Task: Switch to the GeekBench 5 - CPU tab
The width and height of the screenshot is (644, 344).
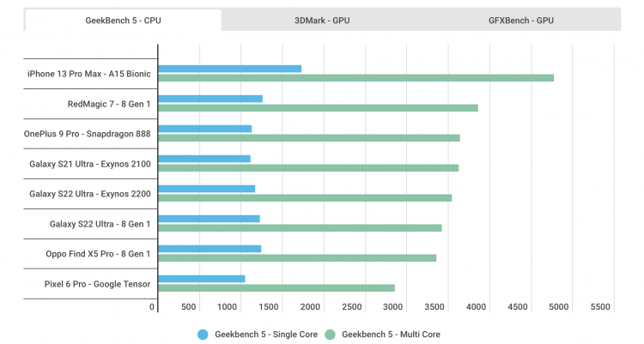Action: (123, 20)
